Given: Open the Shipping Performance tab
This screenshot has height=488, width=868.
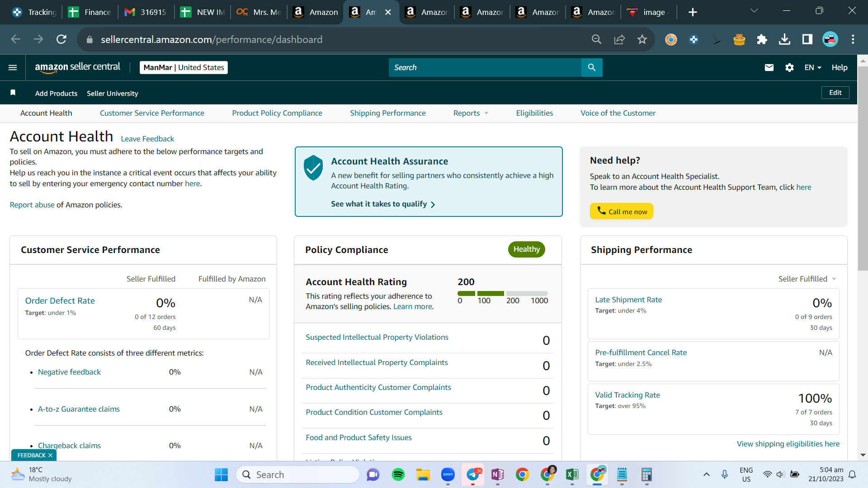Looking at the screenshot, I should pyautogui.click(x=387, y=113).
